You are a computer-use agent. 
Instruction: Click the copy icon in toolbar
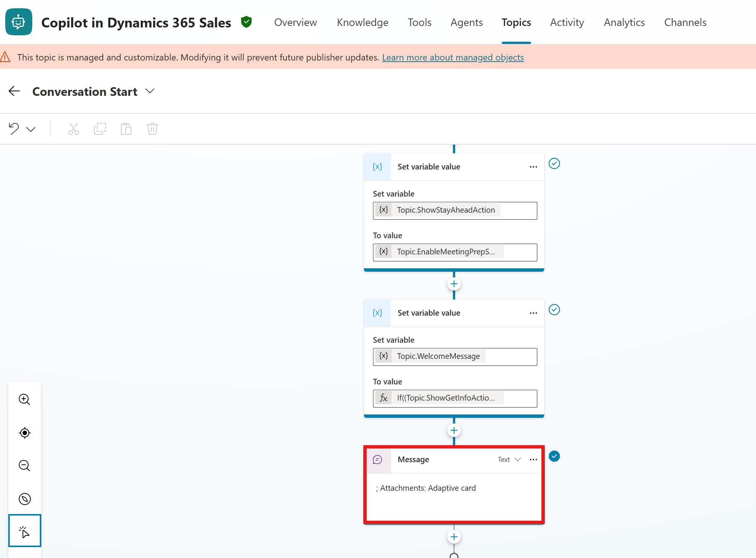[100, 129]
